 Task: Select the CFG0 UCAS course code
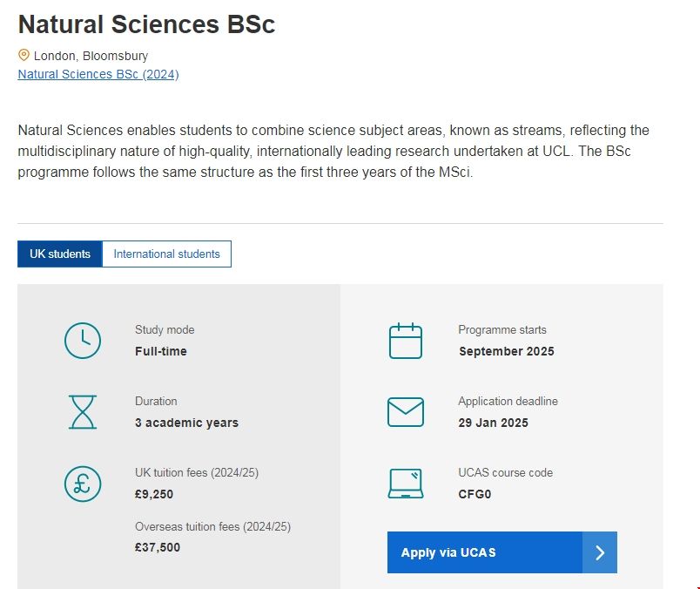(x=475, y=494)
